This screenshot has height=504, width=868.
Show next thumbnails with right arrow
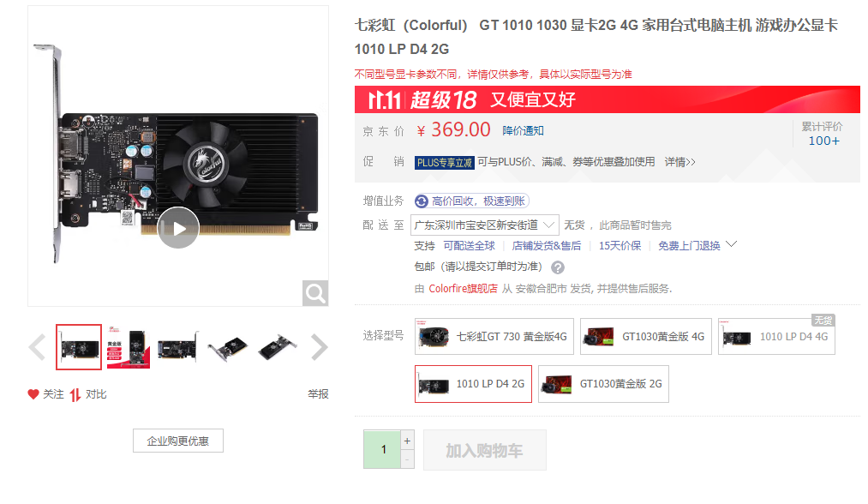(x=320, y=347)
